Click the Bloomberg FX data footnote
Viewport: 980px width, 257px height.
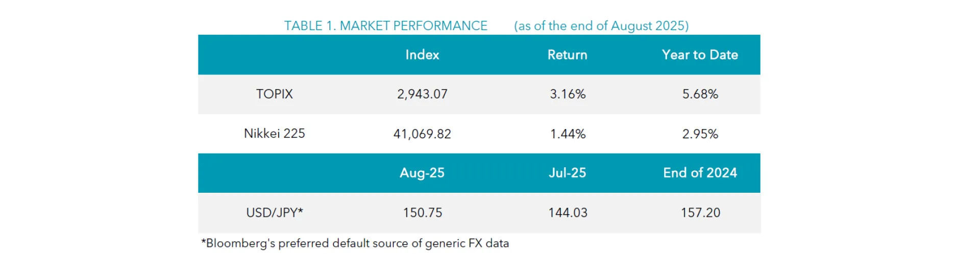click(355, 243)
